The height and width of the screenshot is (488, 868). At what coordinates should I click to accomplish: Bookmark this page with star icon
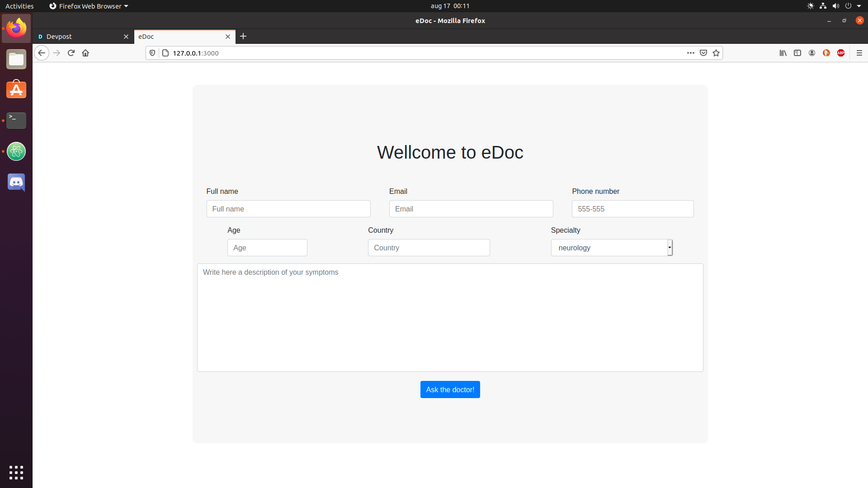(716, 53)
